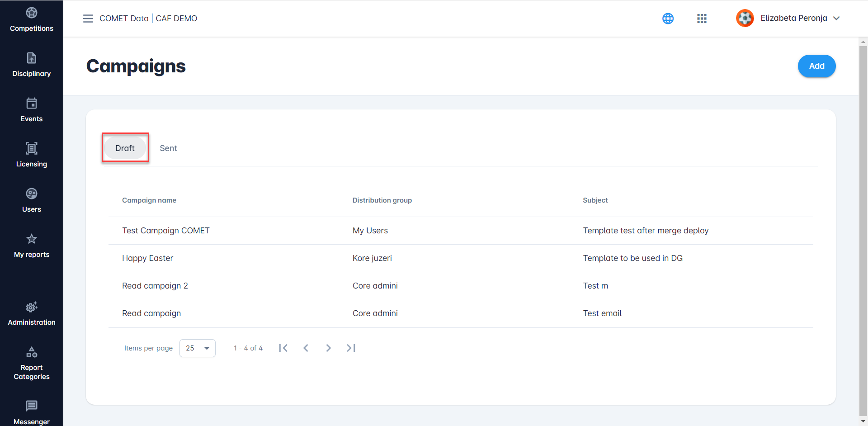
Task: Select the Draft tab
Action: point(125,148)
